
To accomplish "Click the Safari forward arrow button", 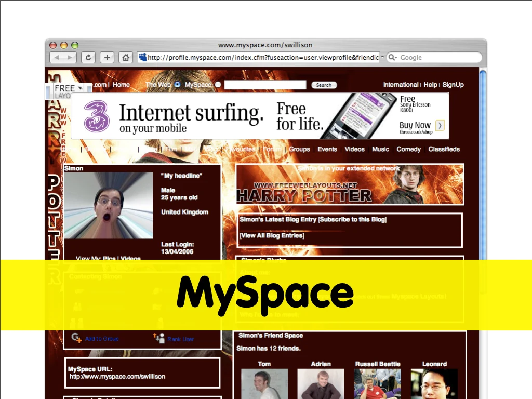I will [70, 57].
